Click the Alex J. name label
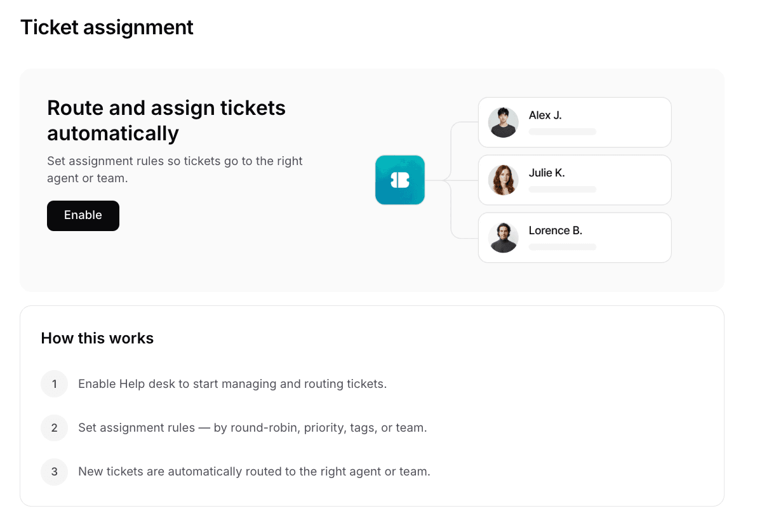 click(x=545, y=116)
